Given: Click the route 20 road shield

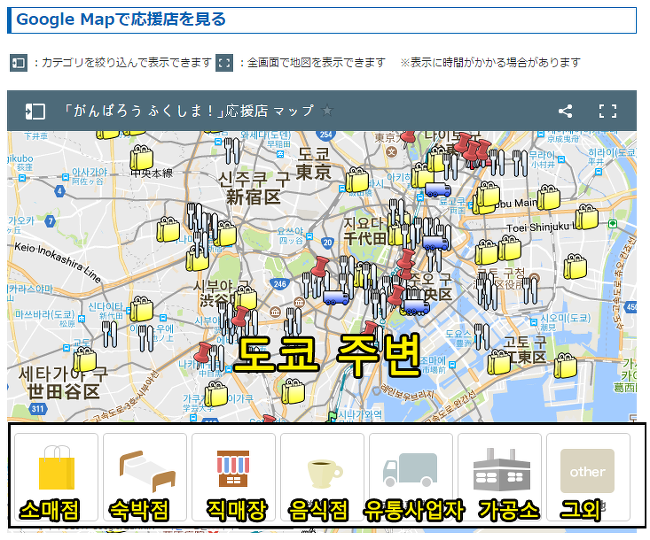Looking at the screenshot, I should (327, 242).
